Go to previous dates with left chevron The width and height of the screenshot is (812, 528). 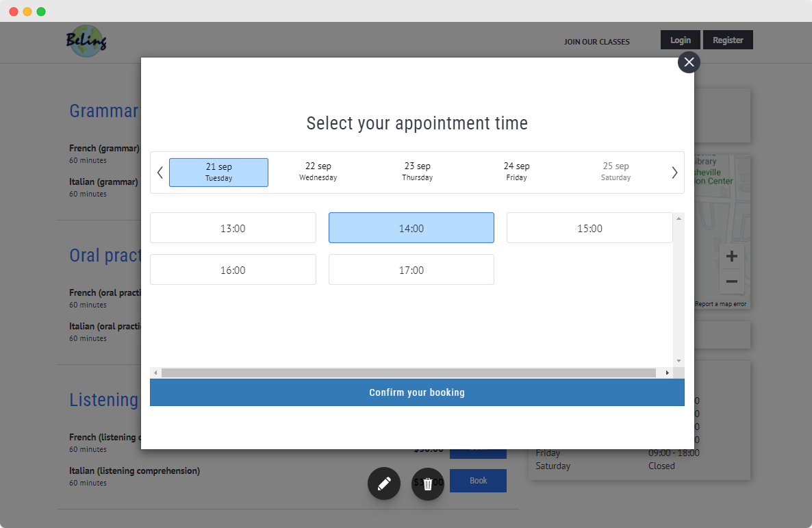160,173
